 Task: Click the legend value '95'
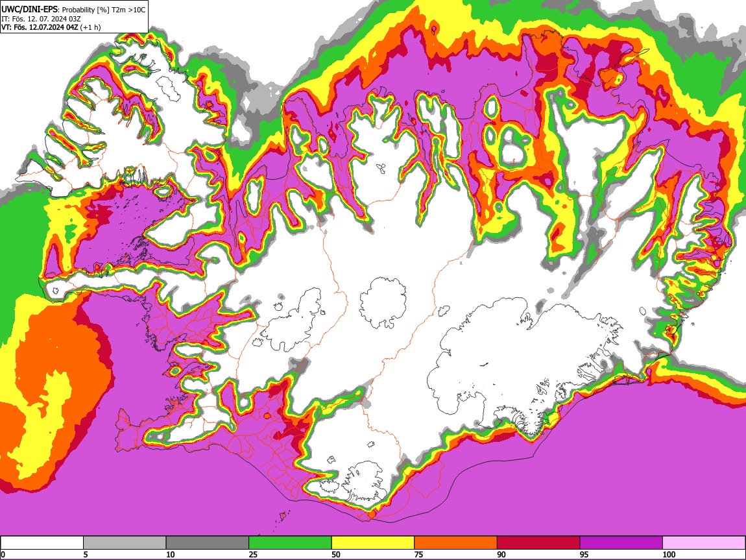pyautogui.click(x=584, y=554)
